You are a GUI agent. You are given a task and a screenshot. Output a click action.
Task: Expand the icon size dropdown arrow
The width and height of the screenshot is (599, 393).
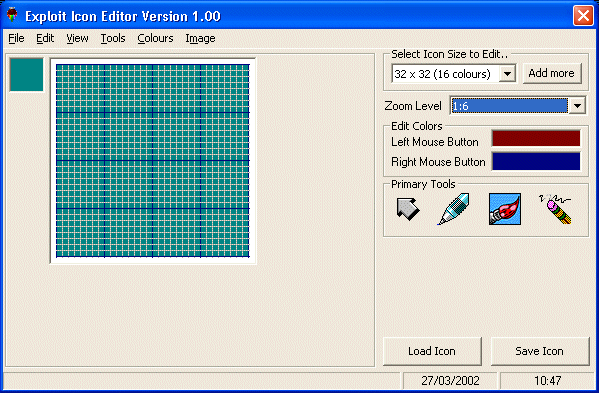(507, 73)
